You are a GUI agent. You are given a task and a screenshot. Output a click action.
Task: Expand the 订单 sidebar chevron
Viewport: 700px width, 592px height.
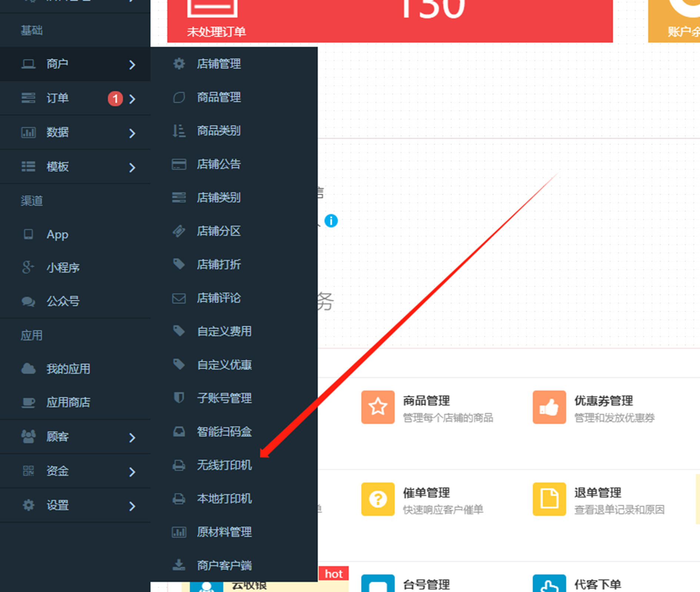point(132,99)
